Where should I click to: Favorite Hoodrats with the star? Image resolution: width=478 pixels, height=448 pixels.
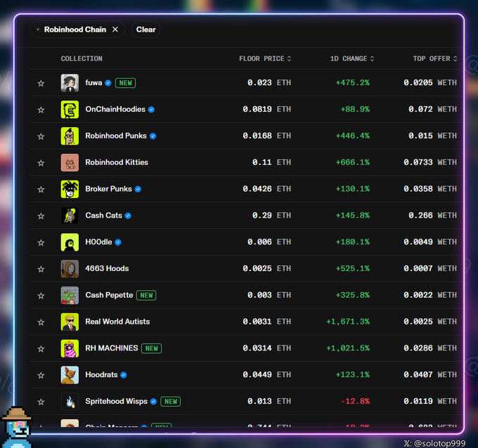41,375
